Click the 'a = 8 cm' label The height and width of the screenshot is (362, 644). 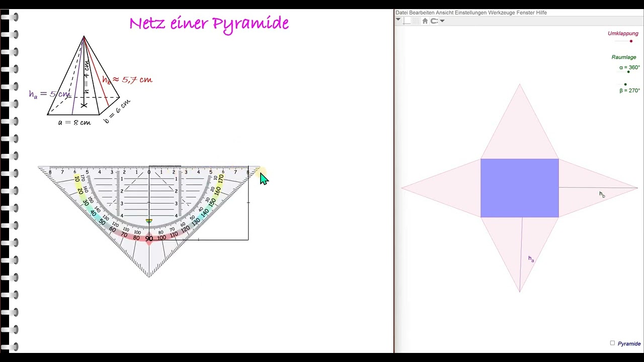coord(74,122)
